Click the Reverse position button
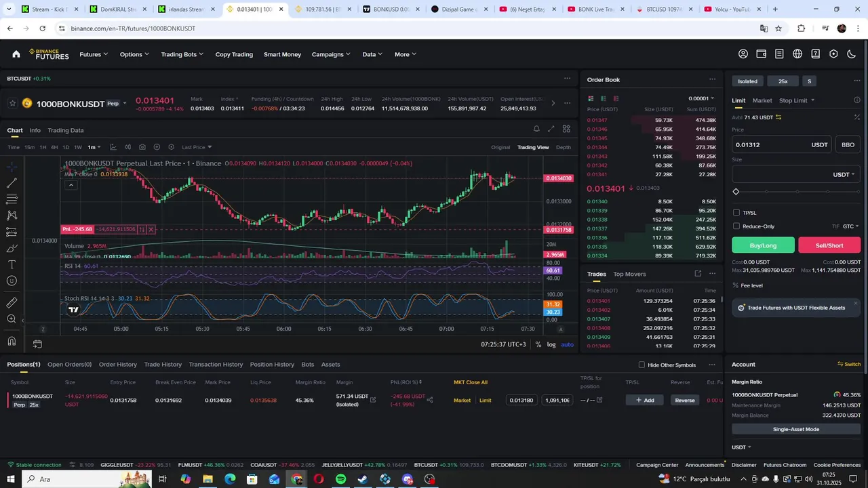The width and height of the screenshot is (868, 488). tap(685, 400)
